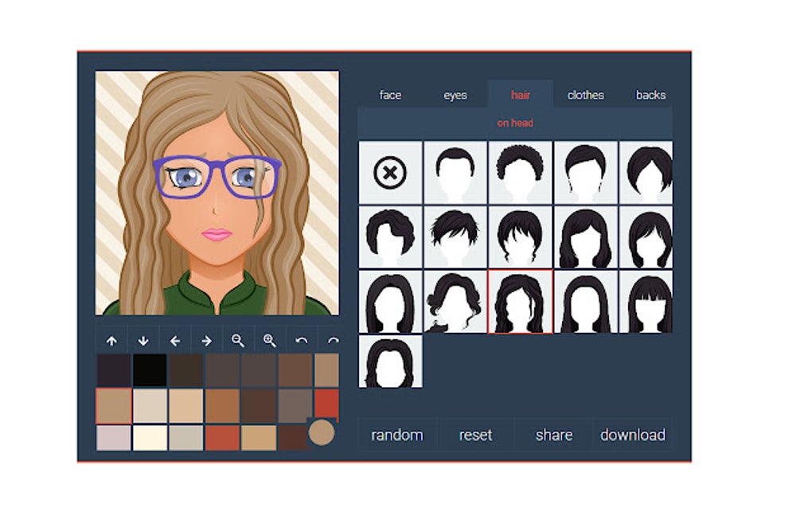Select the wavy pompadour short hairstyle
Viewport: 812px width, 508px height.
coord(390,236)
